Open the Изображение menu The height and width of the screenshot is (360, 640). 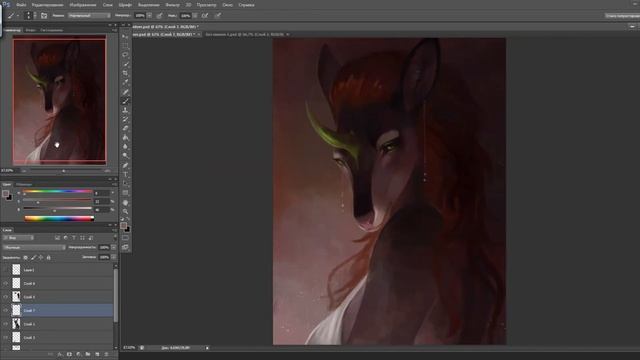point(83,5)
